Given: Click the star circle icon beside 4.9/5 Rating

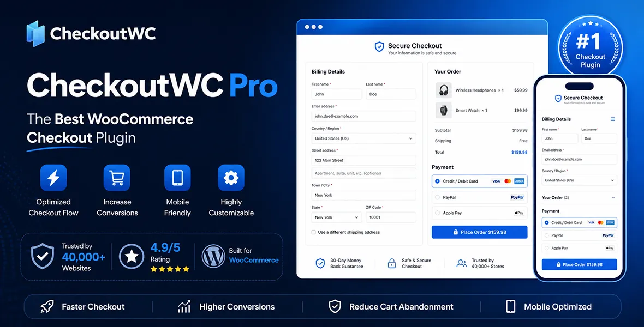Looking at the screenshot, I should click(132, 257).
